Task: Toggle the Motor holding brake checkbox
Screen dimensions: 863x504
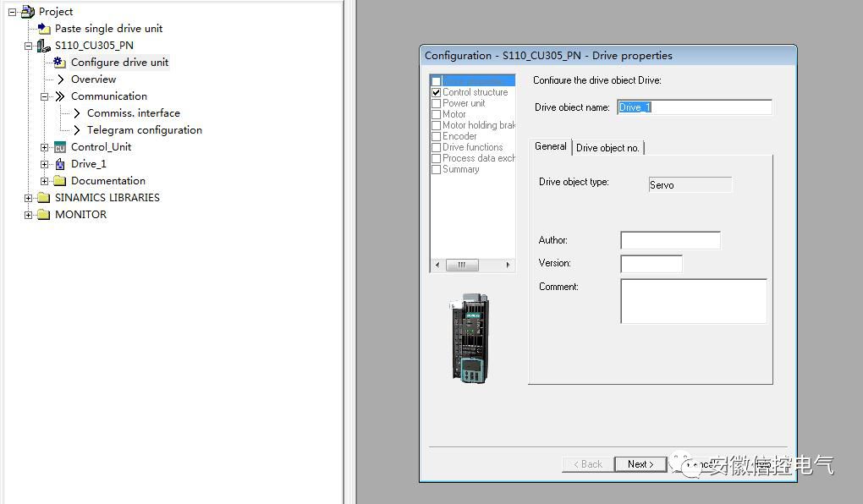Action: (437, 125)
